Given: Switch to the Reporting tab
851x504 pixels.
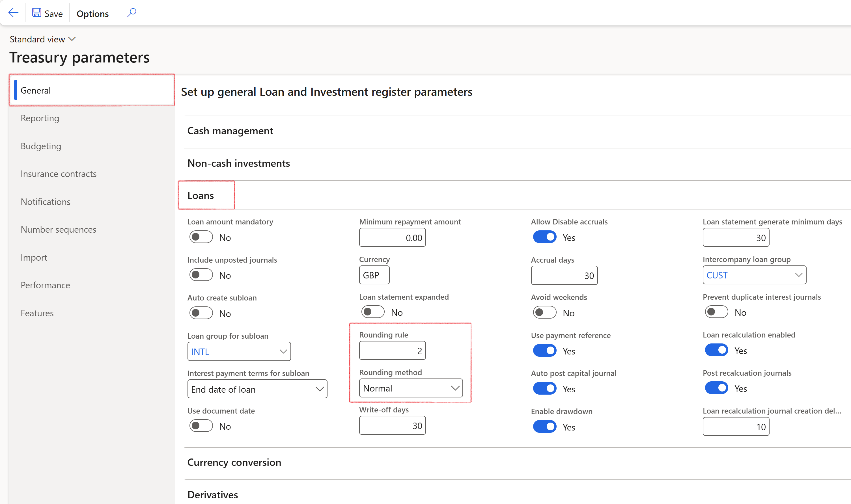Looking at the screenshot, I should (40, 118).
